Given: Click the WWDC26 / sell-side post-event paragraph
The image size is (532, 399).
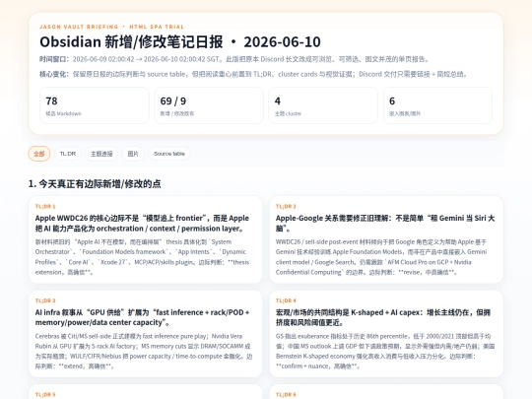Looking at the screenshot, I should (x=381, y=257).
